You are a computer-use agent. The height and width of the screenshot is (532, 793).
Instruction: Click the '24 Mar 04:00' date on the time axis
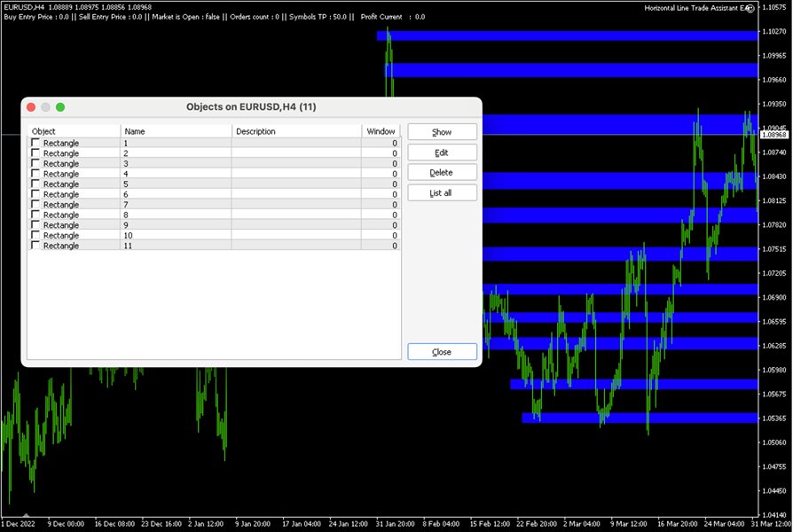point(724,524)
